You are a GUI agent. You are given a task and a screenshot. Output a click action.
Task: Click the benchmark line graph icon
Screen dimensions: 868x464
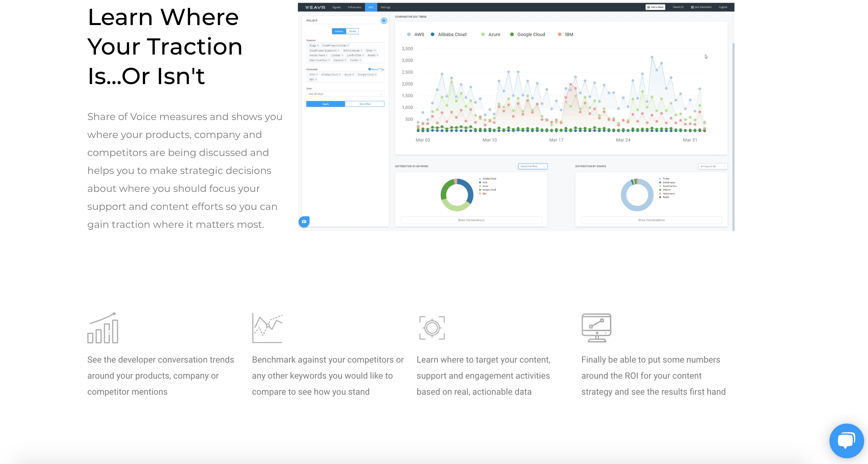coord(267,328)
